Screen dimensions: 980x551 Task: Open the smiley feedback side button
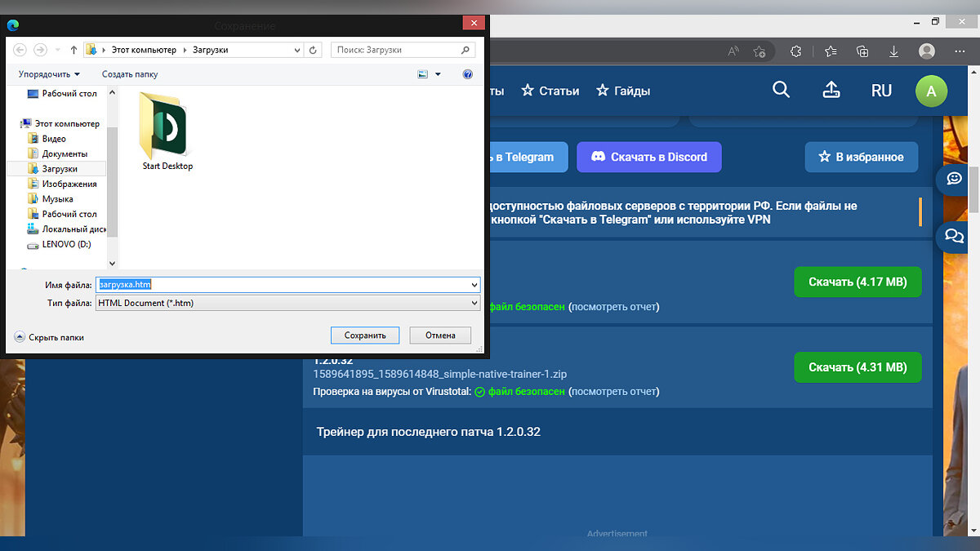pos(953,179)
